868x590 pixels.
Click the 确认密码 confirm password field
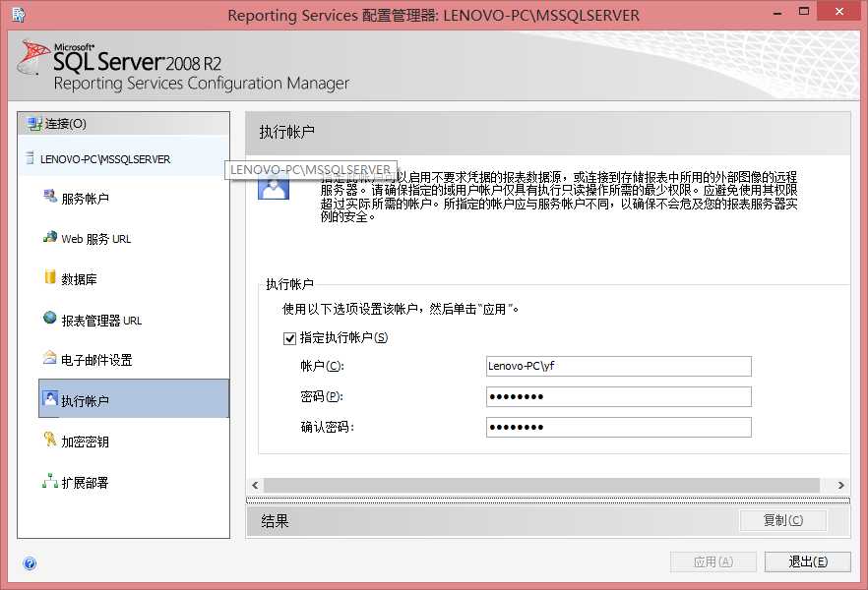click(x=619, y=427)
